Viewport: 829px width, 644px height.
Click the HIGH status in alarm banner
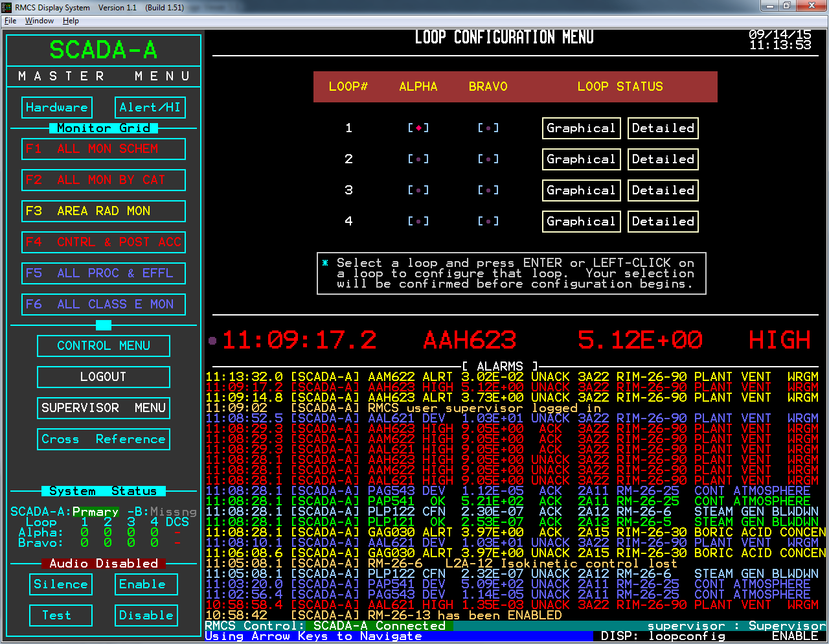(x=780, y=340)
